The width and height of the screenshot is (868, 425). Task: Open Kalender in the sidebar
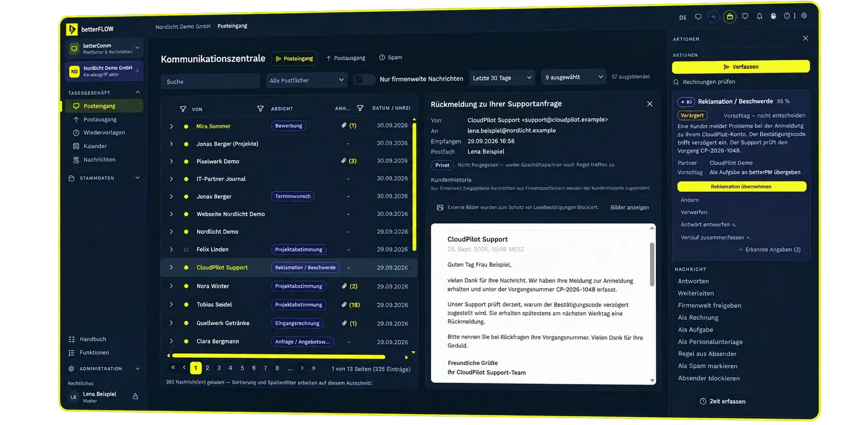click(95, 146)
